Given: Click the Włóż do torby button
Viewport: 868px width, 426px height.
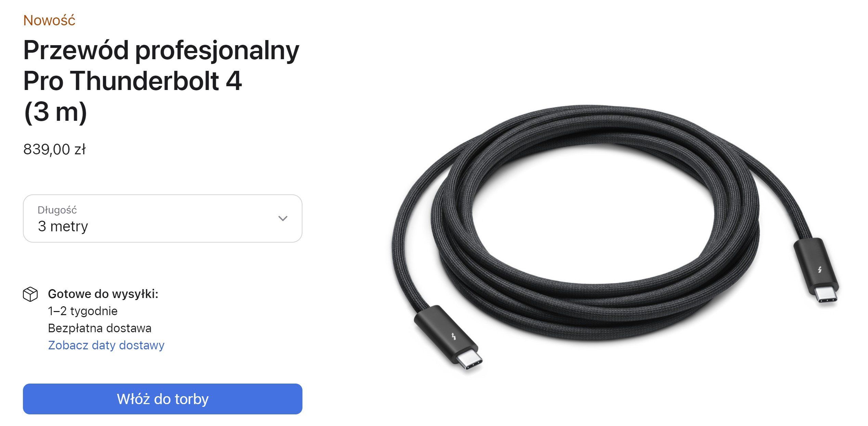Looking at the screenshot, I should (x=163, y=399).
